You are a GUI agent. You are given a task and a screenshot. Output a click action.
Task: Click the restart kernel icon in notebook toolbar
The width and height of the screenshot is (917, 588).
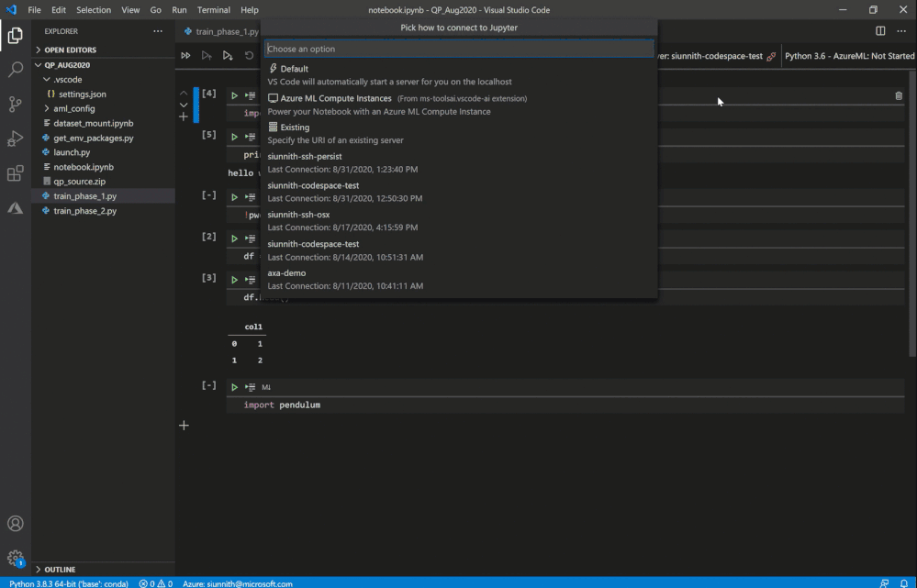pos(249,56)
